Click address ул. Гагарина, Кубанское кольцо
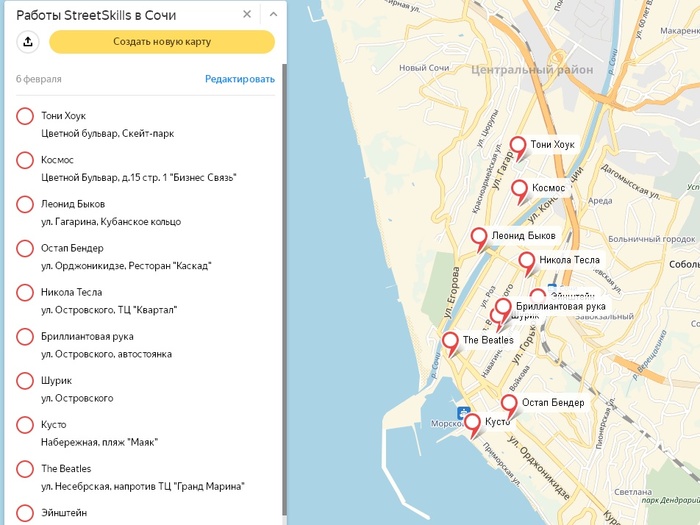The width and height of the screenshot is (700, 525). click(111, 222)
